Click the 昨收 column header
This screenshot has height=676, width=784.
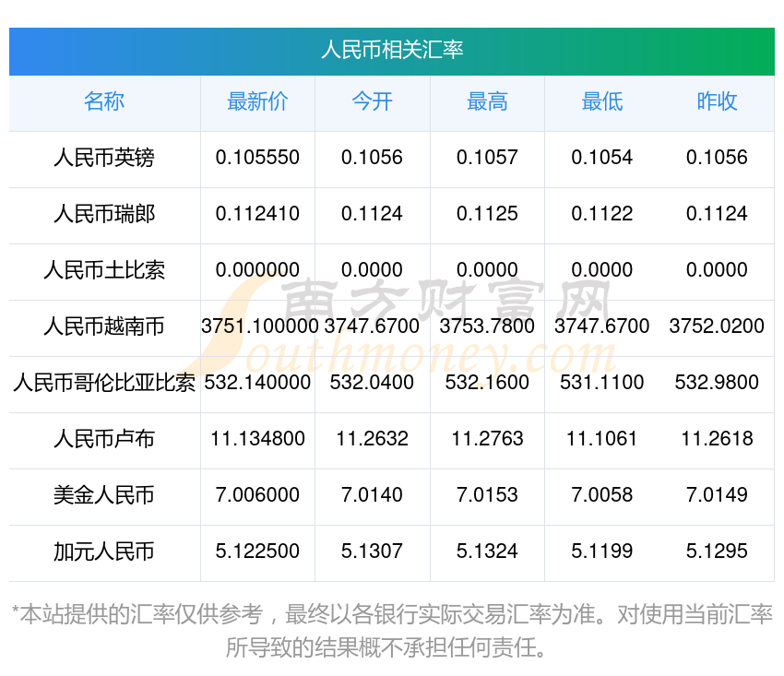click(x=717, y=102)
